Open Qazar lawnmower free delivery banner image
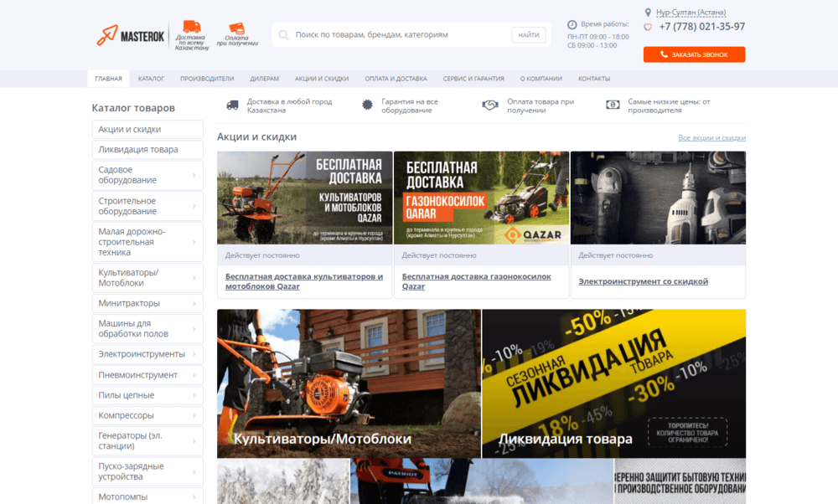The width and height of the screenshot is (838, 504). (x=481, y=198)
